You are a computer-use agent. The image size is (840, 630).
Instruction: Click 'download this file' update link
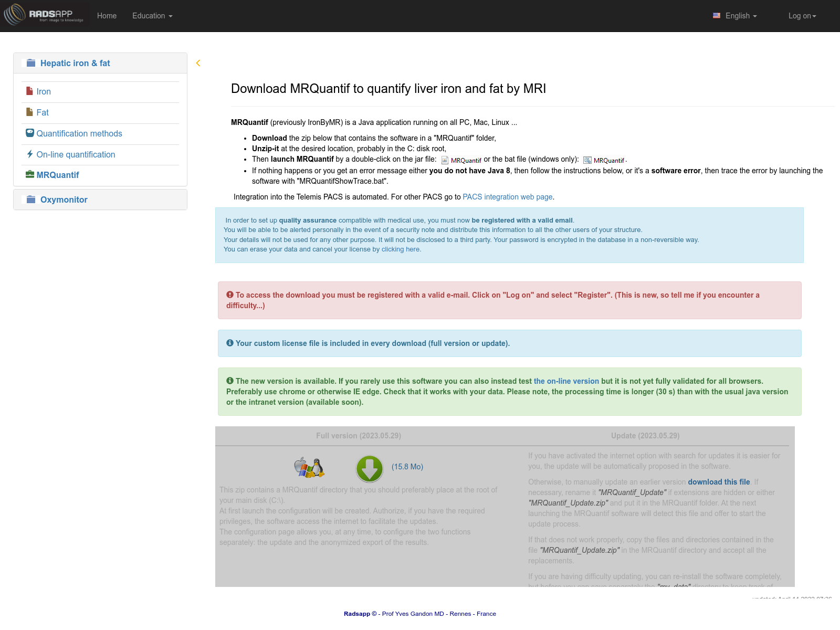[x=719, y=482]
